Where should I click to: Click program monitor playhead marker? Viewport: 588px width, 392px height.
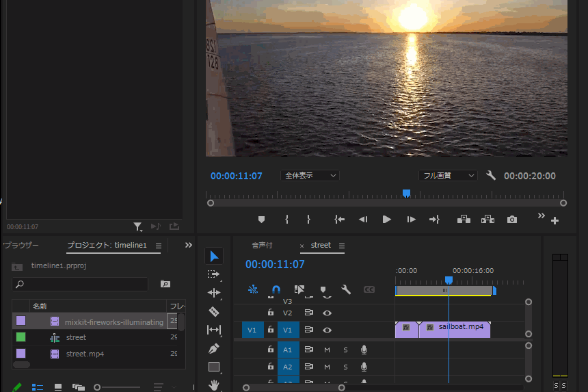tap(406, 193)
